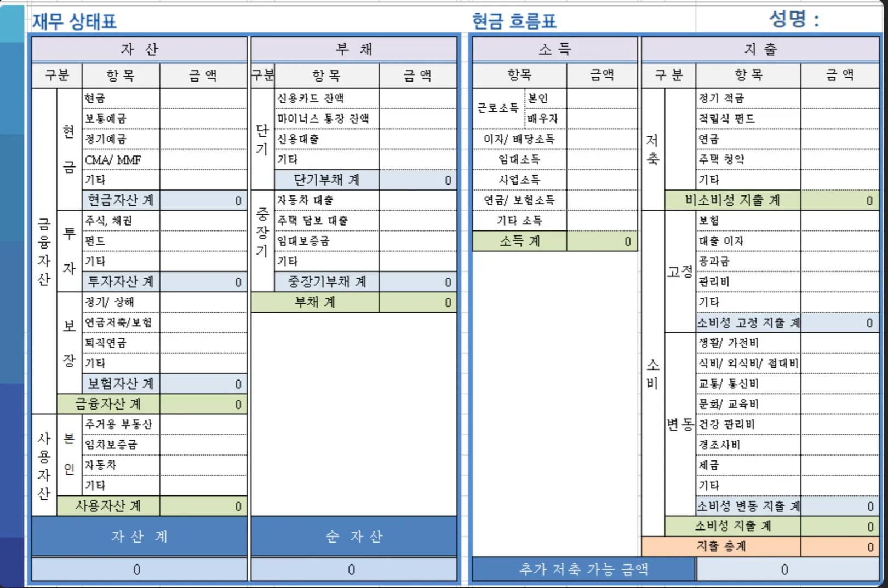
Task: Select the 근로소득 본인 amount cell
Action: (x=603, y=97)
